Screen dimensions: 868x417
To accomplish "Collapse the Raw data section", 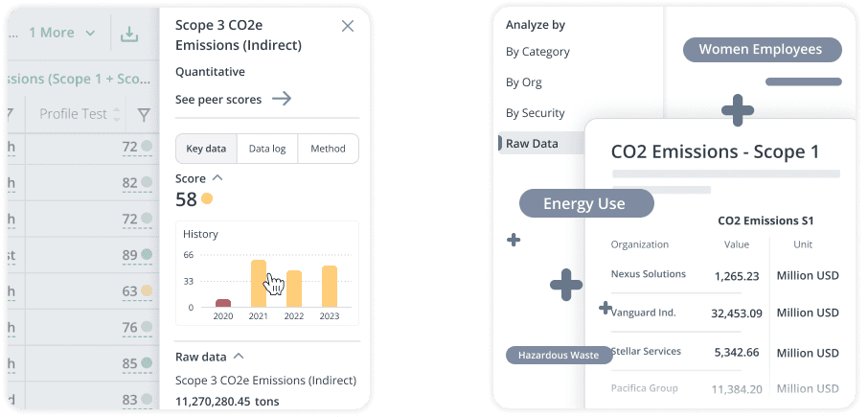I will coord(239,357).
